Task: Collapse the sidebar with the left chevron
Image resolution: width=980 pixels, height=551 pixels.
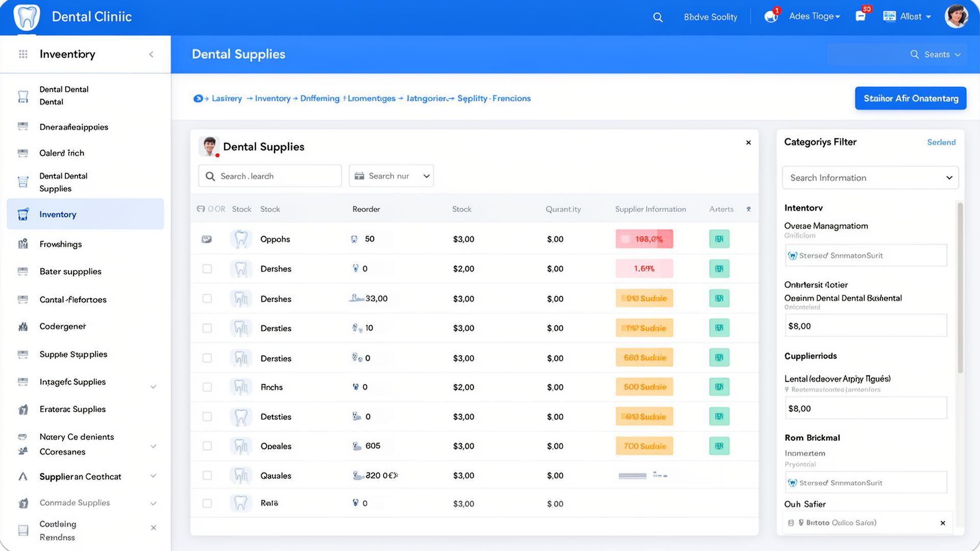Action: coord(151,55)
